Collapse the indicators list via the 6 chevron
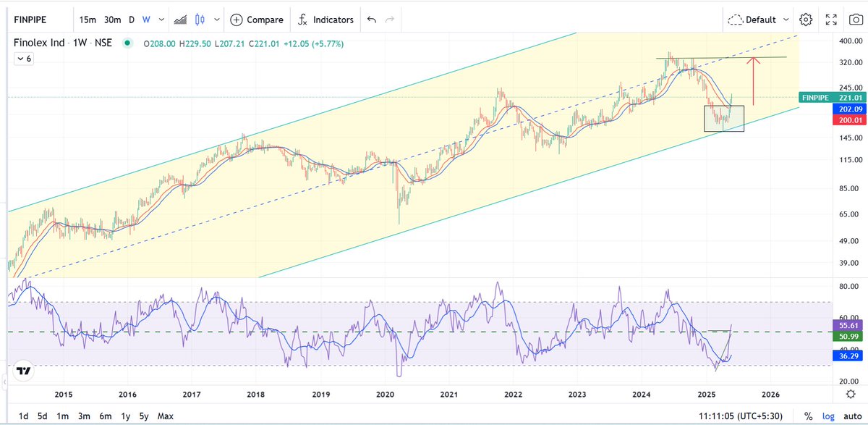868x425 pixels. (23, 58)
